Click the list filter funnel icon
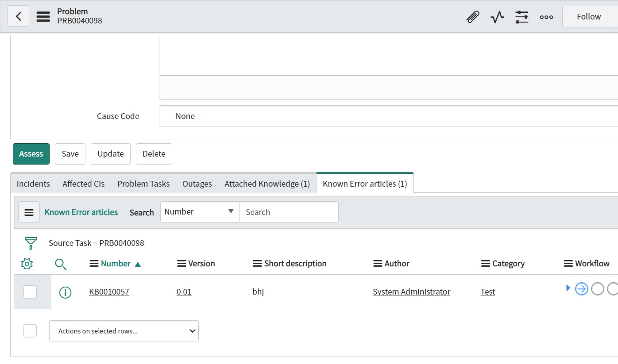The image size is (618, 364). point(31,243)
